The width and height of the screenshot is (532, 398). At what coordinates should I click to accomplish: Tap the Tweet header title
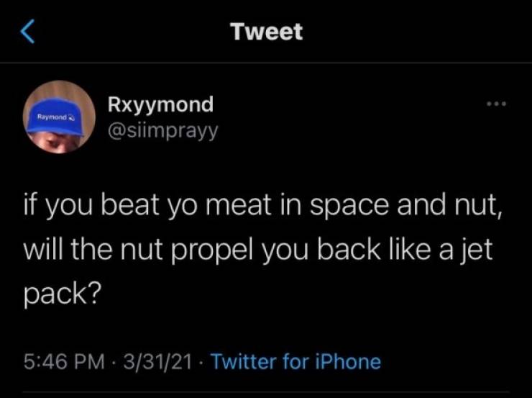click(266, 32)
